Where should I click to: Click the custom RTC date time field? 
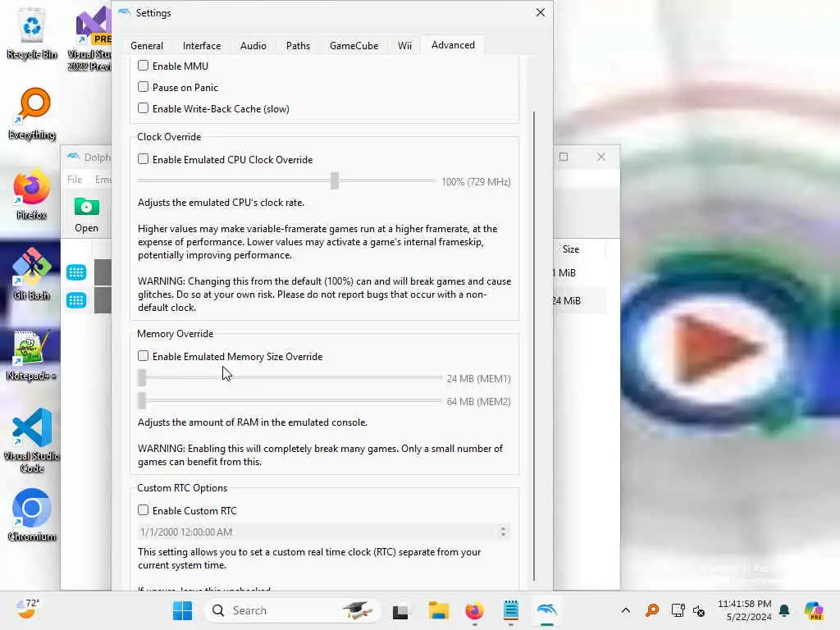pyautogui.click(x=323, y=532)
